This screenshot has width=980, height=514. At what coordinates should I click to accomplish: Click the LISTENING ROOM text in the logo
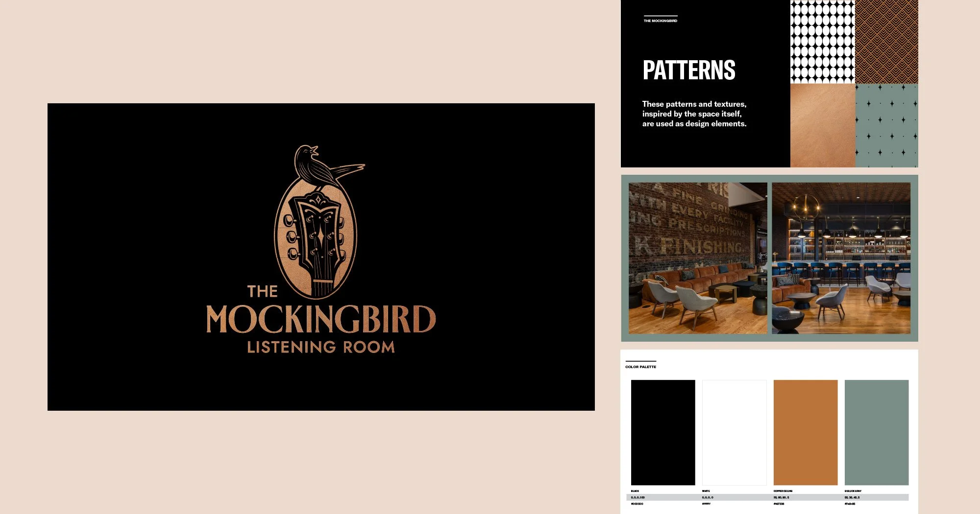click(x=321, y=347)
